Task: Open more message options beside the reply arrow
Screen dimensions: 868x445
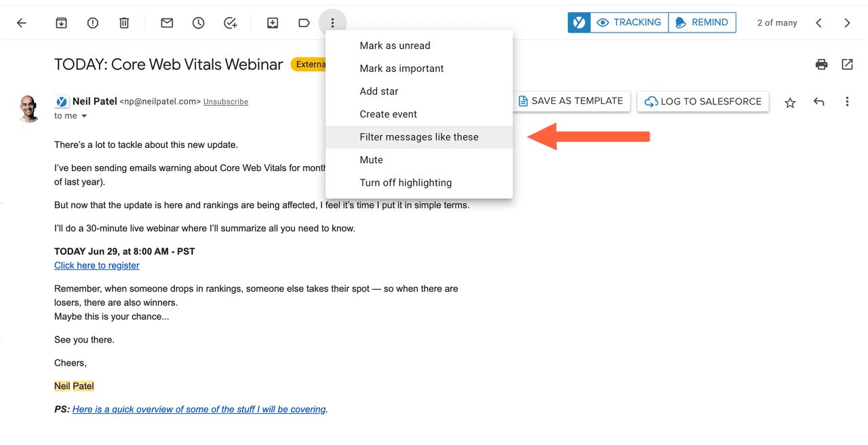Action: (847, 101)
